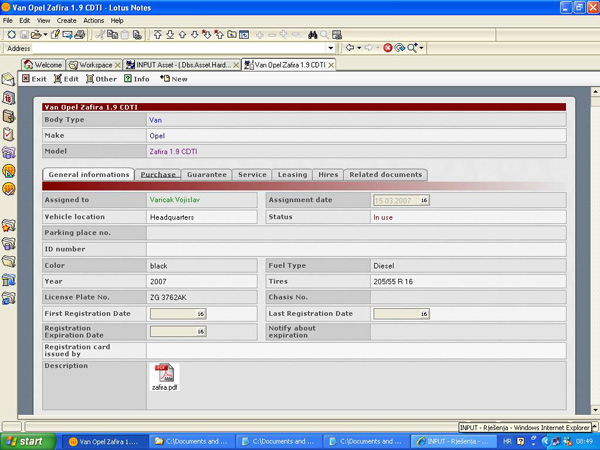The width and height of the screenshot is (600, 450).
Task: Click the vertical scrollbar up arrow
Action: (x=595, y=92)
